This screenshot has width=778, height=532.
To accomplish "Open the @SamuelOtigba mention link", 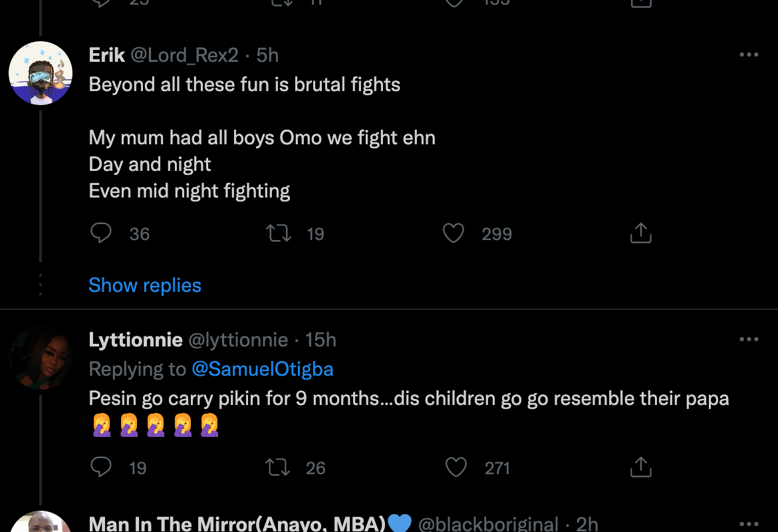I will click(x=263, y=369).
